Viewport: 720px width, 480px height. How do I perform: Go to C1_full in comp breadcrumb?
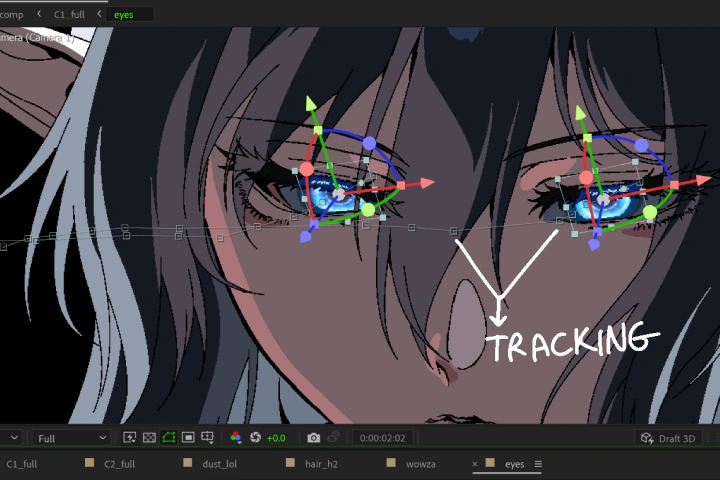(x=69, y=15)
